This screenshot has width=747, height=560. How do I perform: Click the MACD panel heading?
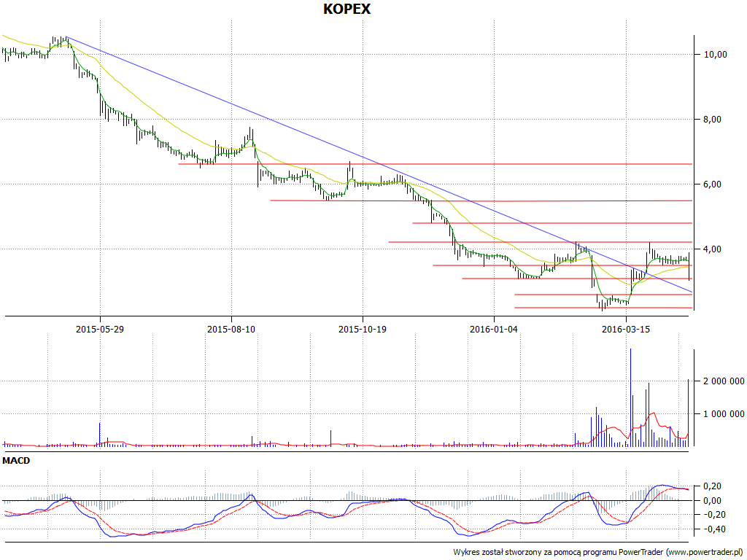pos(16,461)
